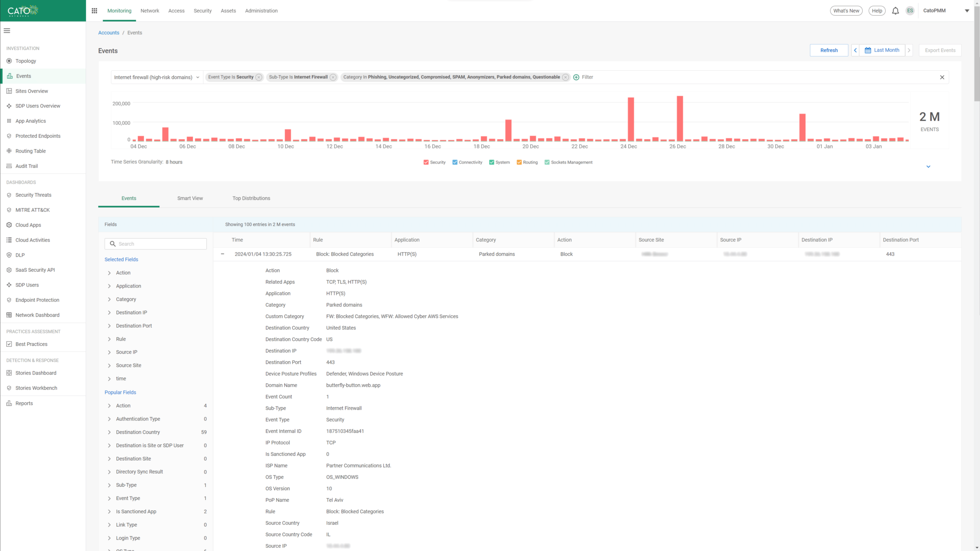The height and width of the screenshot is (551, 980).
Task: Expand the Destination Country field
Action: pos(109,432)
